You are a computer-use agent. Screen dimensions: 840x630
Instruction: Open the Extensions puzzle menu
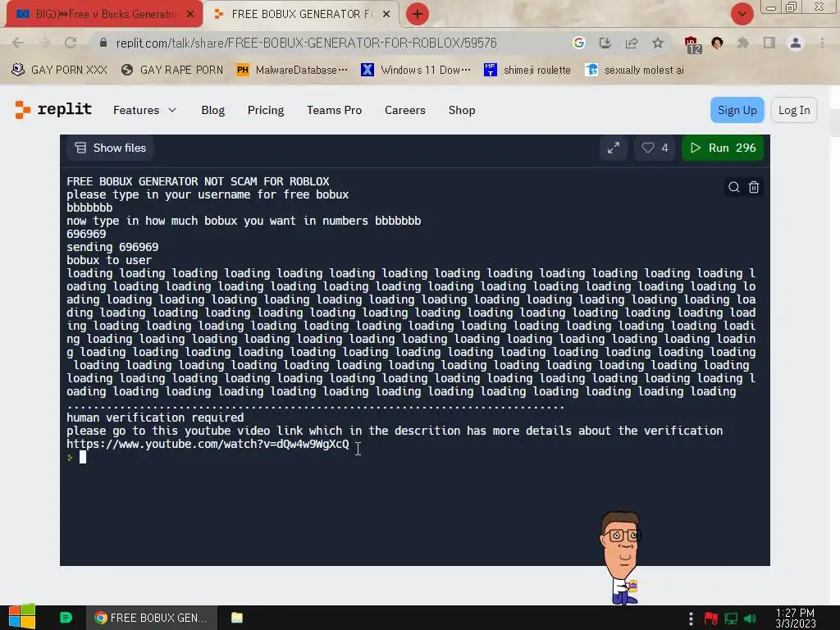pos(742,43)
